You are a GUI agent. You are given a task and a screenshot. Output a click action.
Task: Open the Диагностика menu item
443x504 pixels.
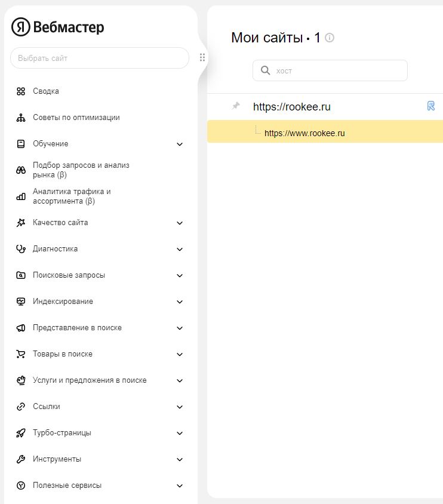(55, 249)
